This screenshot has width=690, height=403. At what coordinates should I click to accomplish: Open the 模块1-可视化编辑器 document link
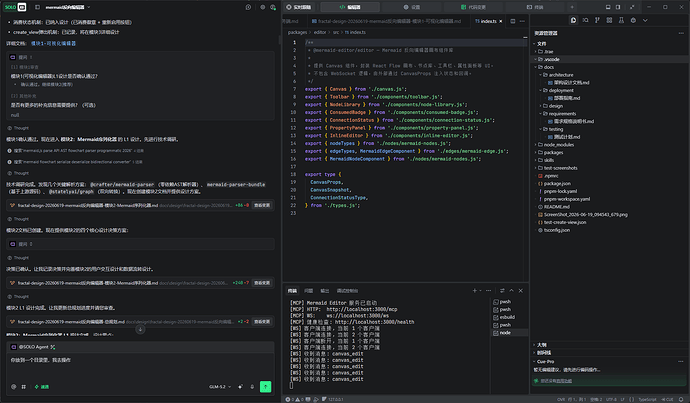point(53,44)
